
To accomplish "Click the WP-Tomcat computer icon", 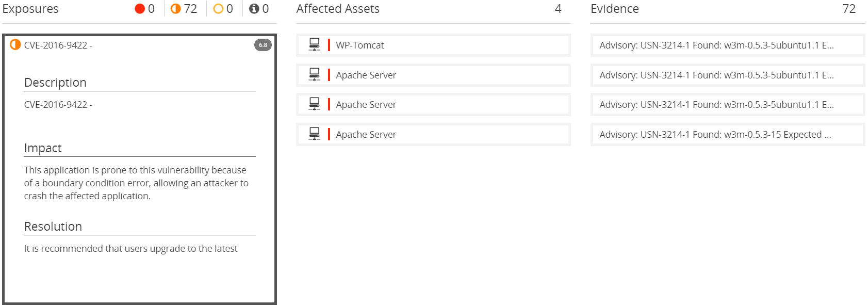I will point(315,44).
